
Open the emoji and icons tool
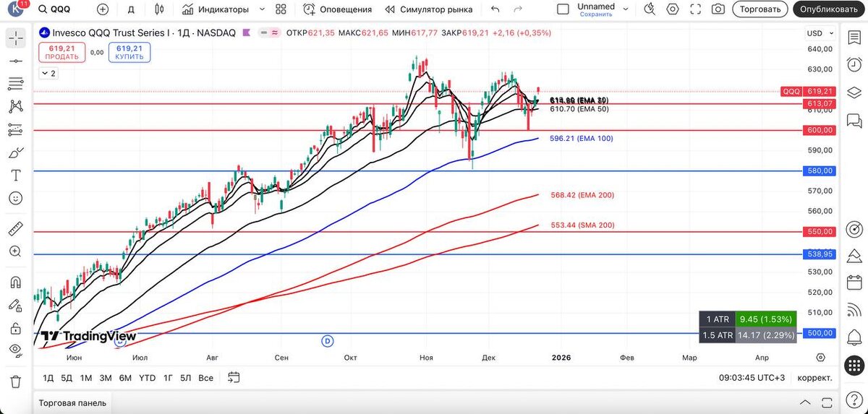(16, 198)
